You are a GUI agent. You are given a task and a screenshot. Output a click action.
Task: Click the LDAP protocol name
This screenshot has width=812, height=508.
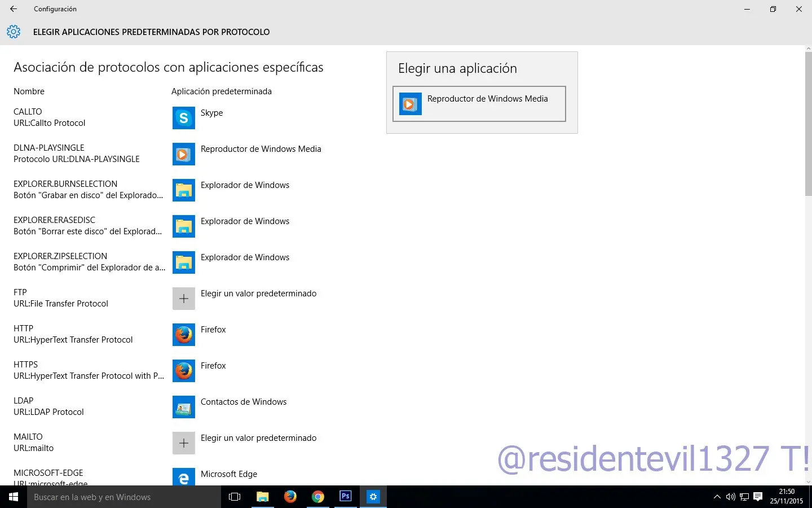(24, 401)
